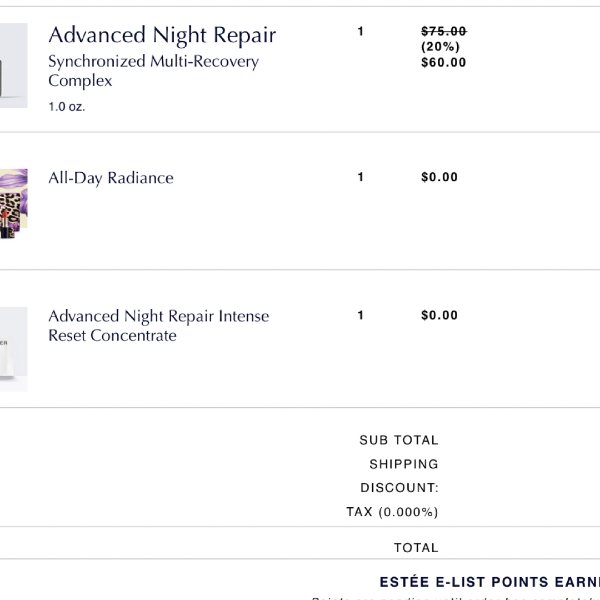Select the (20%) discount label
This screenshot has width=600, height=600.
440,47
